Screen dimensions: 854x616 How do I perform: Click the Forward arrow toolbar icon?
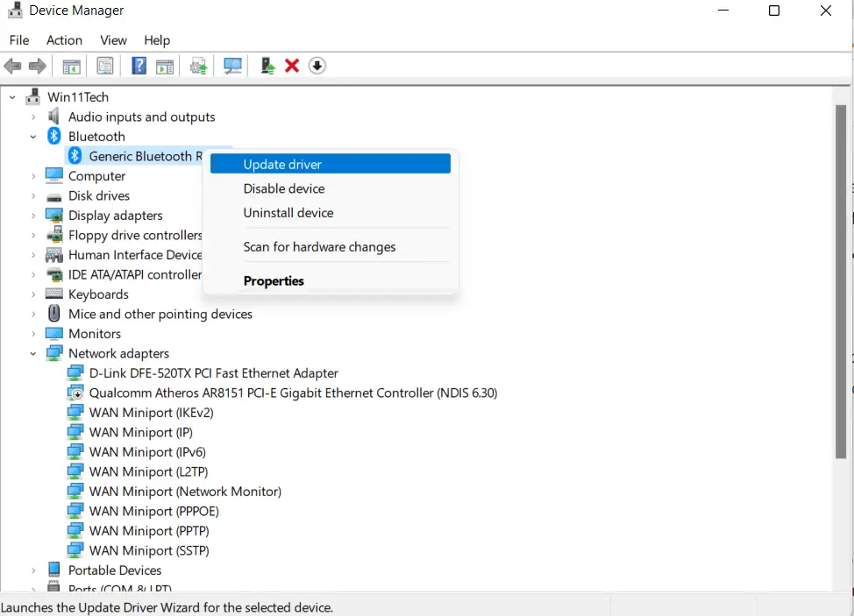click(x=37, y=67)
